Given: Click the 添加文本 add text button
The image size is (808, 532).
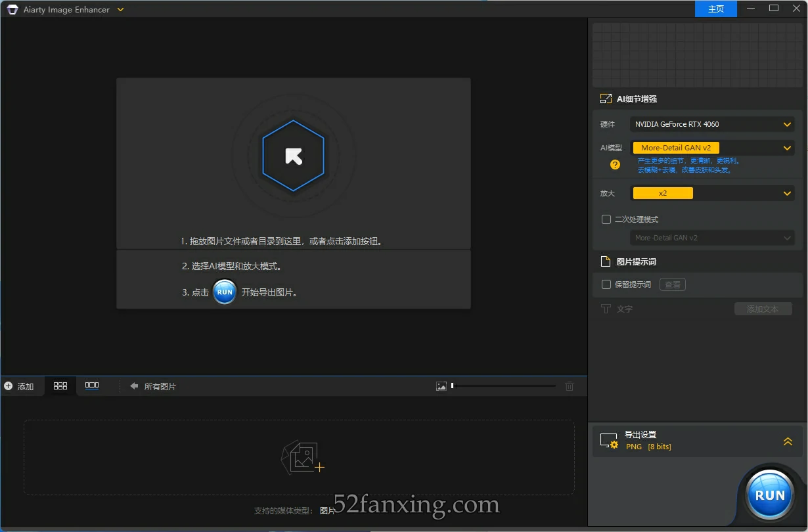Looking at the screenshot, I should [763, 309].
